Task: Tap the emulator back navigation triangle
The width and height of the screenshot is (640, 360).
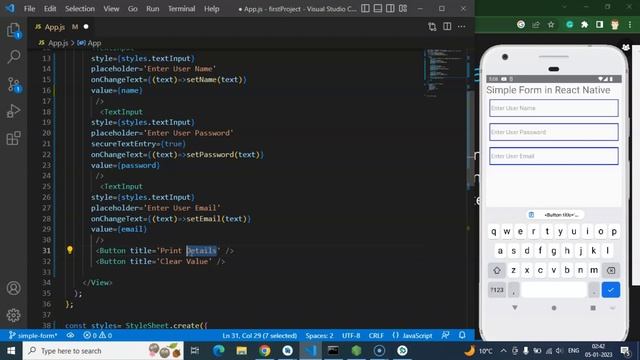Action: pos(515,308)
